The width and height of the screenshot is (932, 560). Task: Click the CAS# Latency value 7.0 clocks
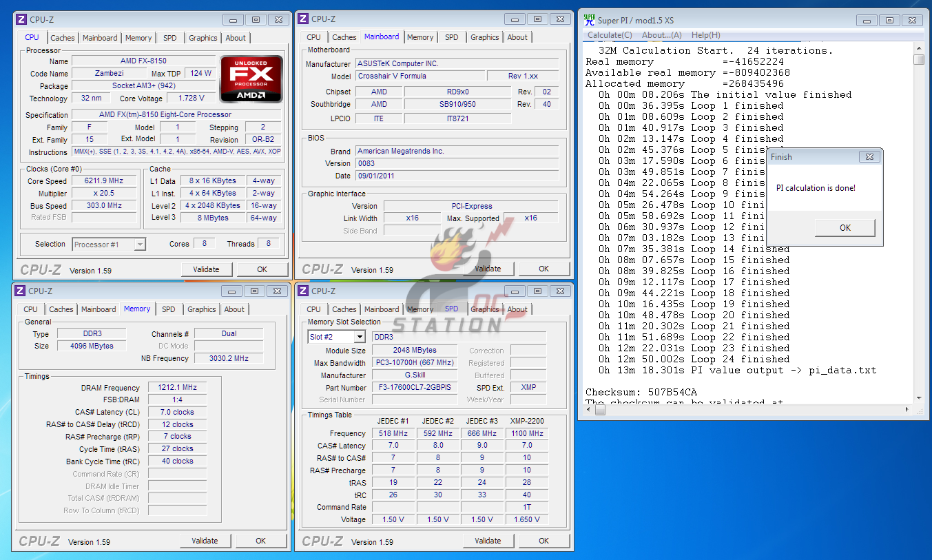pos(178,412)
